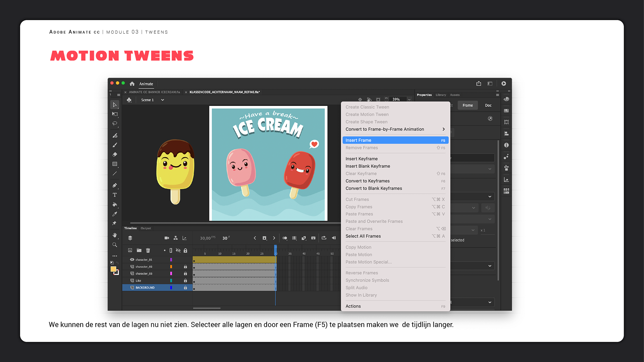
Task: Click the Add Camera icon in timeline
Action: click(167, 238)
